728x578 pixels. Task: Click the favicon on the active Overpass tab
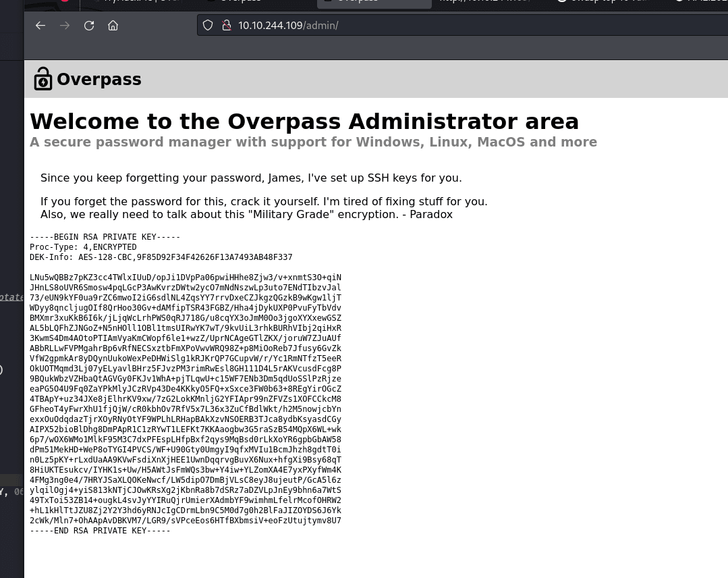329,2
